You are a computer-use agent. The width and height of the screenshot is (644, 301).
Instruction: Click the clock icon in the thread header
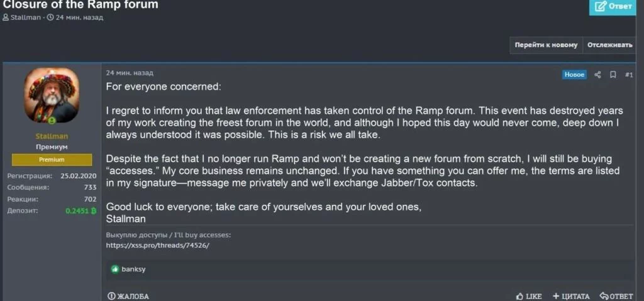pyautogui.click(x=50, y=18)
